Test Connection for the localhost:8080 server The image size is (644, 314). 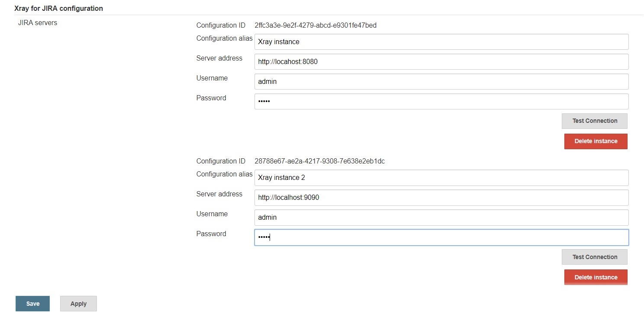(x=595, y=121)
